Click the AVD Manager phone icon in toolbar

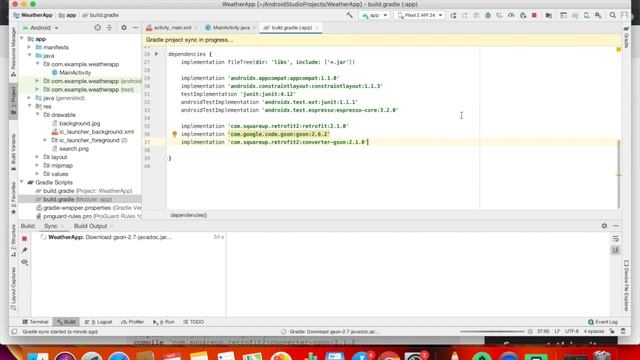coord(587,15)
